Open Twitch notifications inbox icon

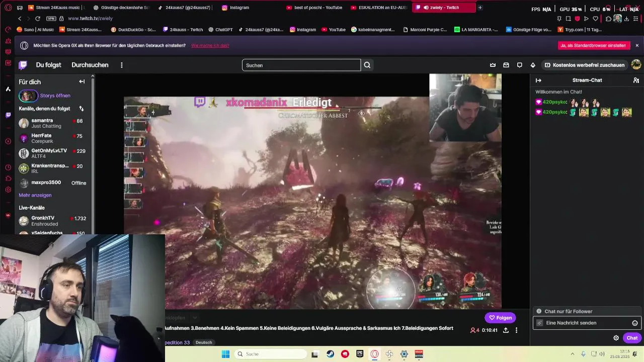tap(506, 65)
